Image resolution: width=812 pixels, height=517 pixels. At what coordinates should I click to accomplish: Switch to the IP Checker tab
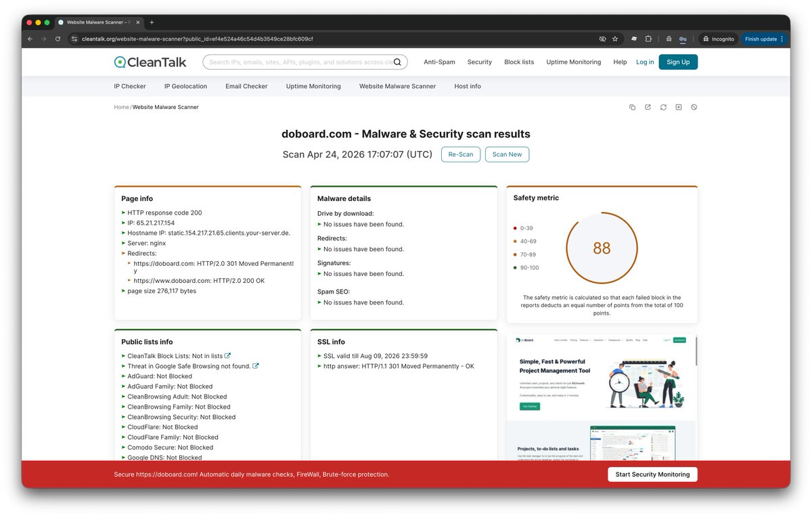point(130,87)
